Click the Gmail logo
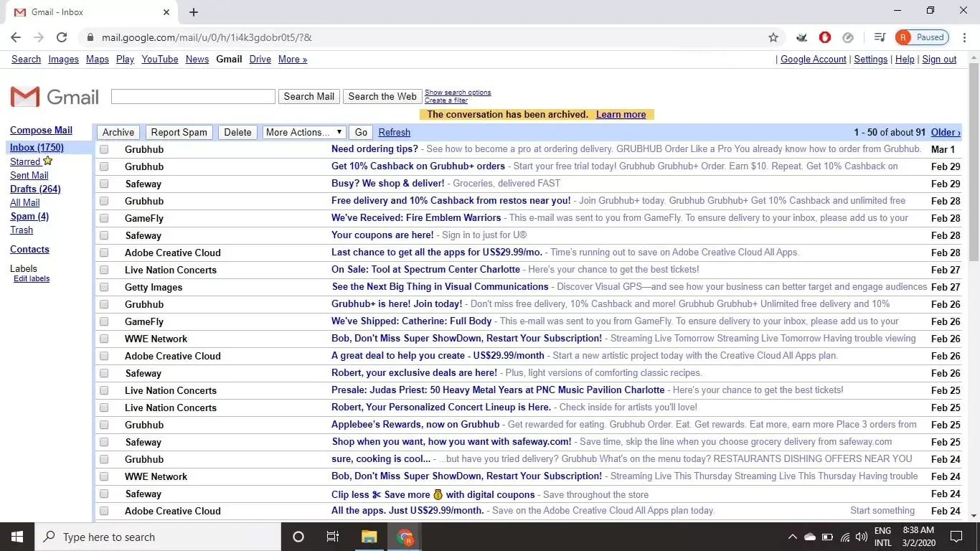The width and height of the screenshot is (980, 551). (x=54, y=95)
